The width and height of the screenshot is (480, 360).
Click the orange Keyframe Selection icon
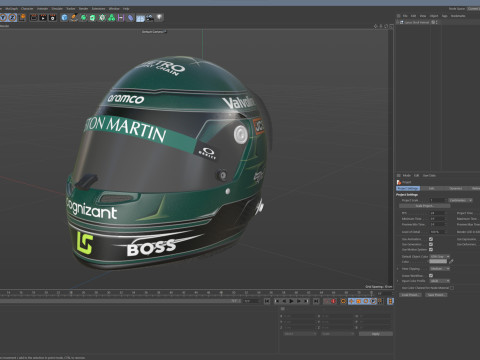pyautogui.click(x=343, y=301)
